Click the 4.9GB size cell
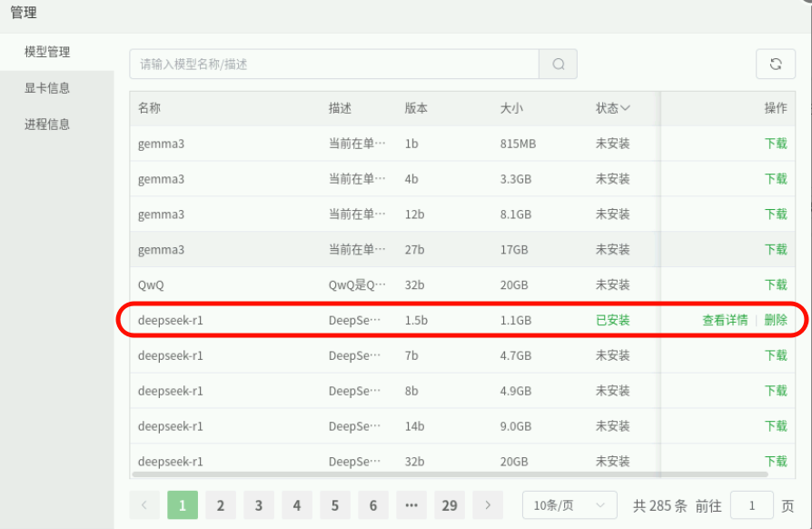This screenshot has height=529, width=812. (x=516, y=391)
